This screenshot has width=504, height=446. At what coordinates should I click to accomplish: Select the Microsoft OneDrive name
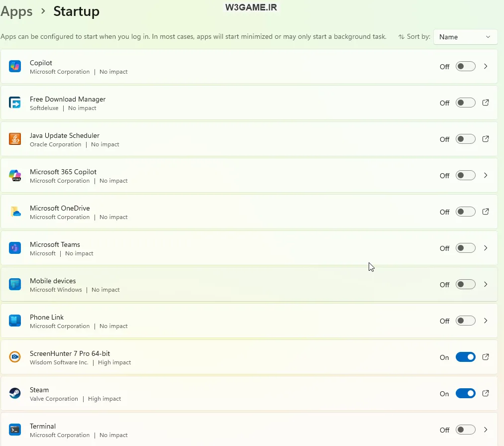coord(60,209)
